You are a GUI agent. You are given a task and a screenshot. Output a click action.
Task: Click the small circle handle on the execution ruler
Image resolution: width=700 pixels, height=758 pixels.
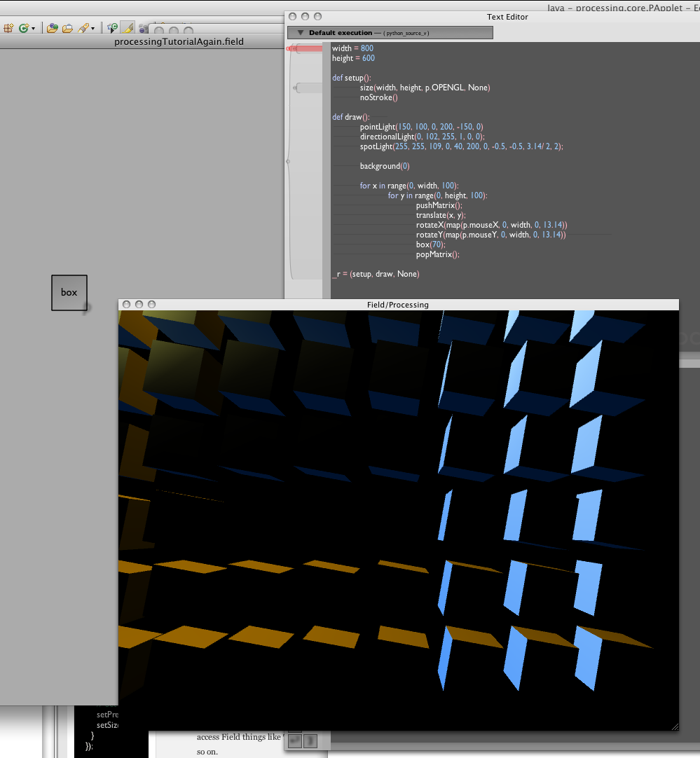click(x=288, y=162)
